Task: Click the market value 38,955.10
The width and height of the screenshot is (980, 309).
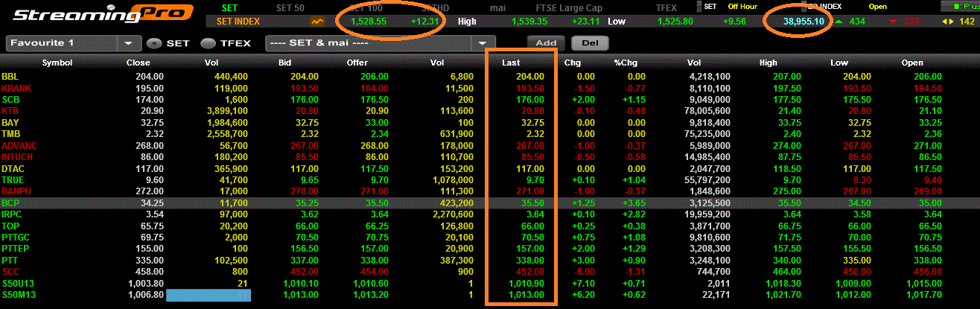Action: (803, 22)
